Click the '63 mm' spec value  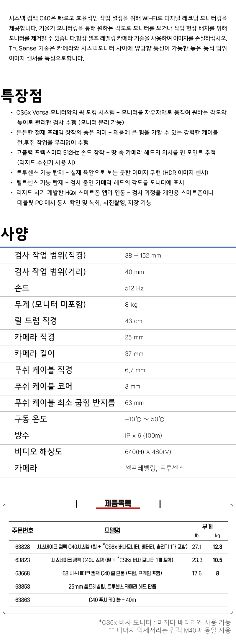pyautogui.click(x=134, y=403)
